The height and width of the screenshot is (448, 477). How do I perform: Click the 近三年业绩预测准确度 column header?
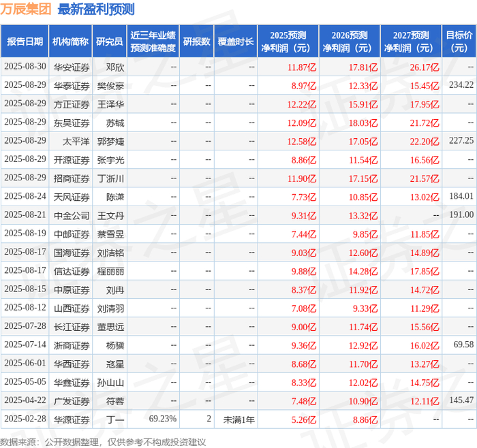point(153,42)
